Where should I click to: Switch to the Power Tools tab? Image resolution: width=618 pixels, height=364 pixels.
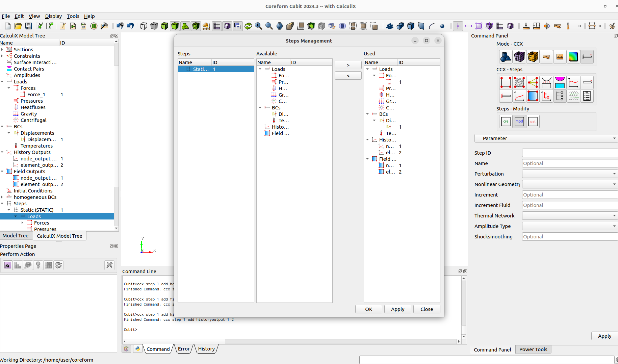[533, 349]
